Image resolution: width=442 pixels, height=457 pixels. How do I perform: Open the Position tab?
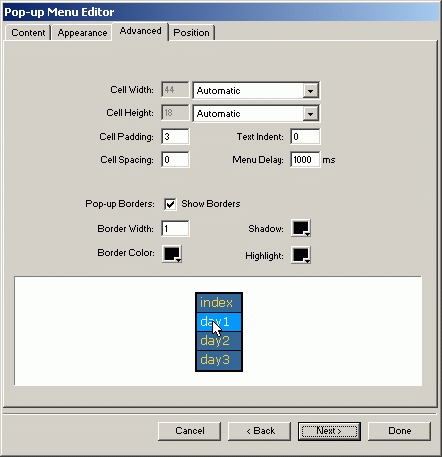click(191, 33)
